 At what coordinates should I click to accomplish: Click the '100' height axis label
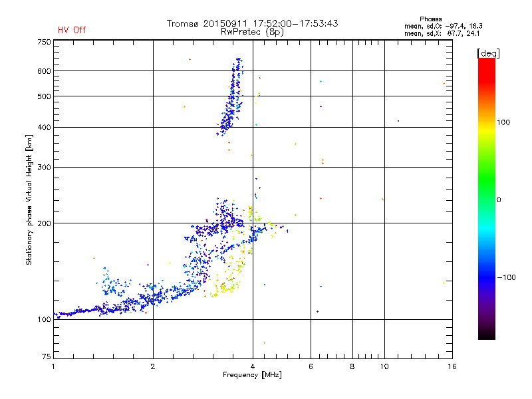44,319
